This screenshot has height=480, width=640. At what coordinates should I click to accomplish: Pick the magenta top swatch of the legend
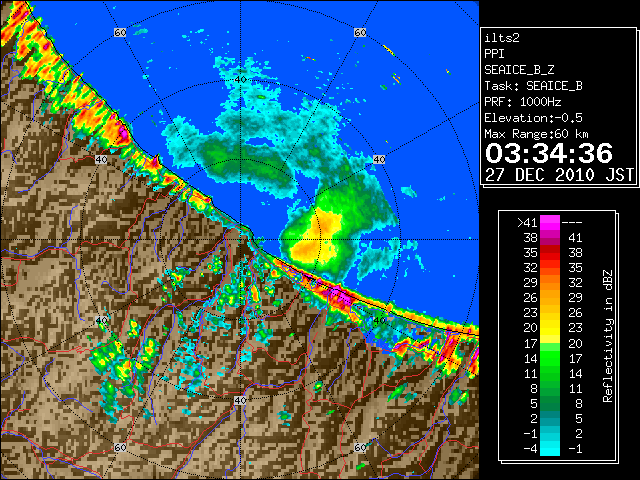pos(550,223)
